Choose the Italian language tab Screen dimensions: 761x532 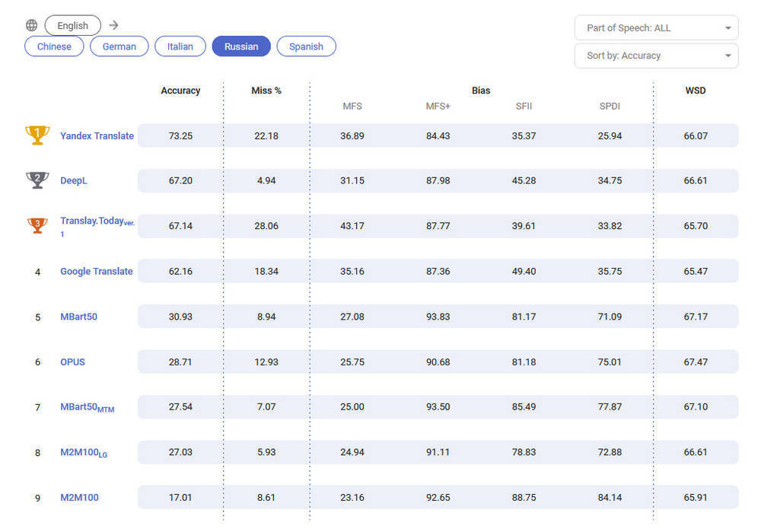click(180, 46)
